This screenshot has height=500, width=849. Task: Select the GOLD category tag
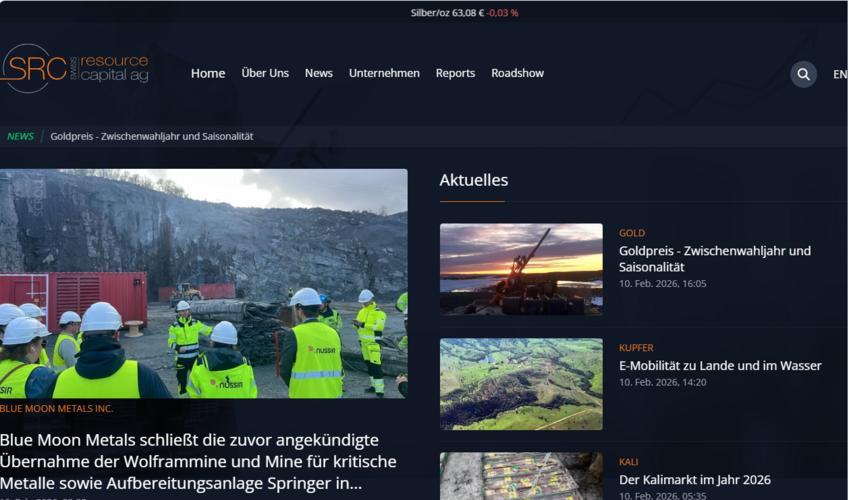click(x=632, y=233)
